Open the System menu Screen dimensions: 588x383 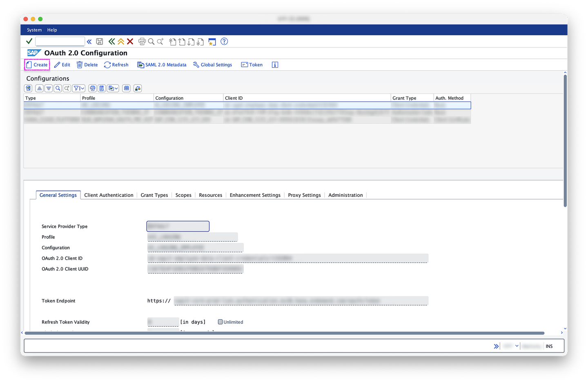click(34, 30)
